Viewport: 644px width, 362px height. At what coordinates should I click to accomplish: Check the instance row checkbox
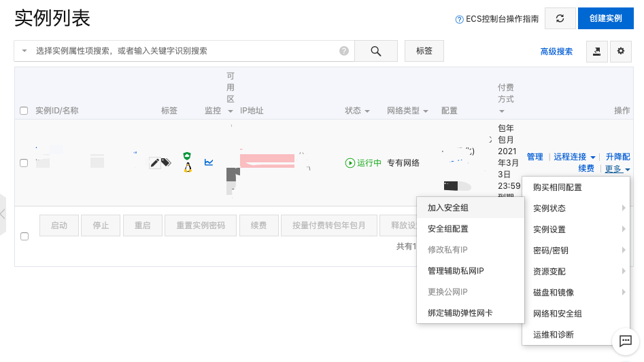coord(24,163)
